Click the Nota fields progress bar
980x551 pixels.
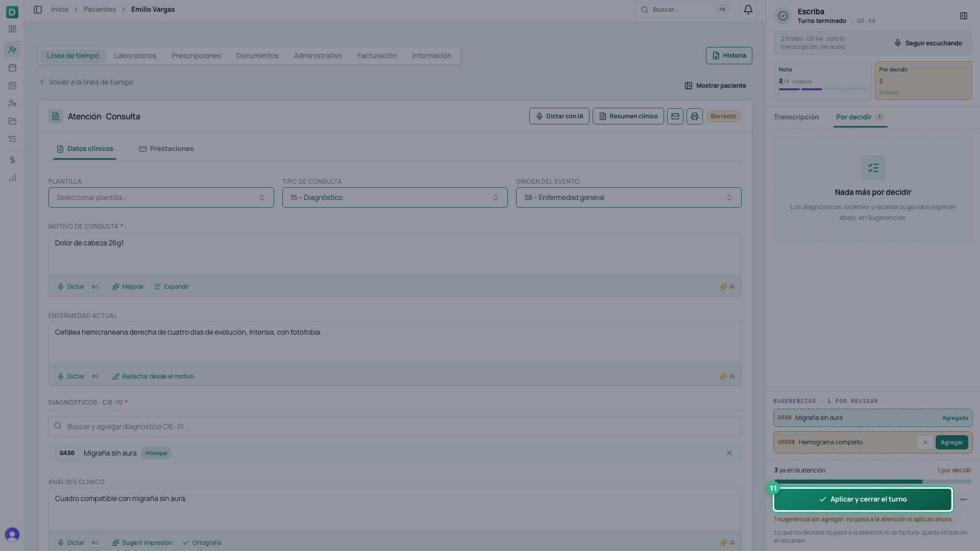(823, 89)
